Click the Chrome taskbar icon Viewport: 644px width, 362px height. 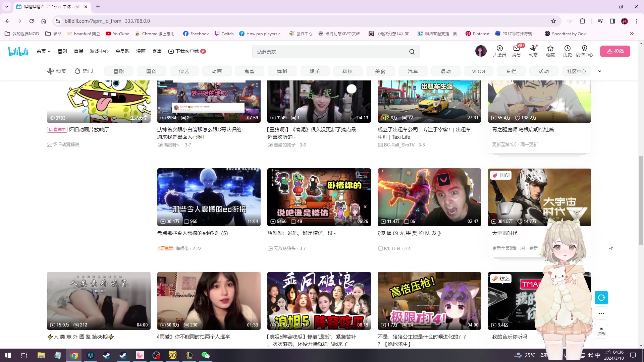pyautogui.click(x=74, y=355)
